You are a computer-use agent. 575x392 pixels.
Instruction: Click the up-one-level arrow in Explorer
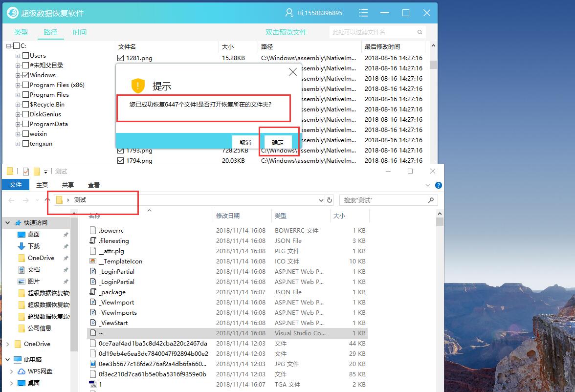47,200
